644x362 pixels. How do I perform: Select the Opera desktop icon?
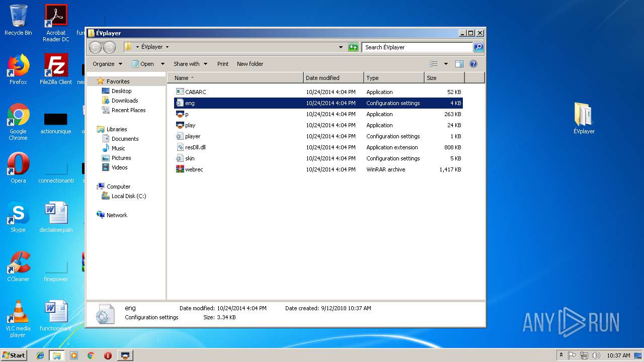18,168
